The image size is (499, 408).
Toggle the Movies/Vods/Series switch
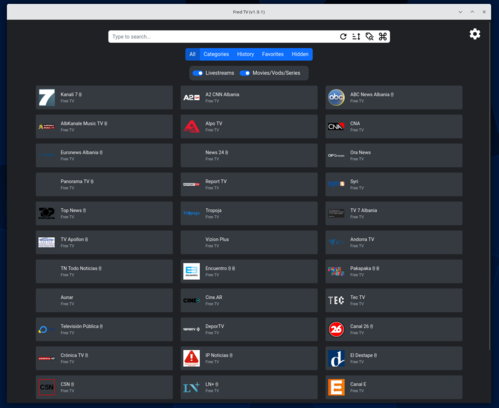coord(245,73)
